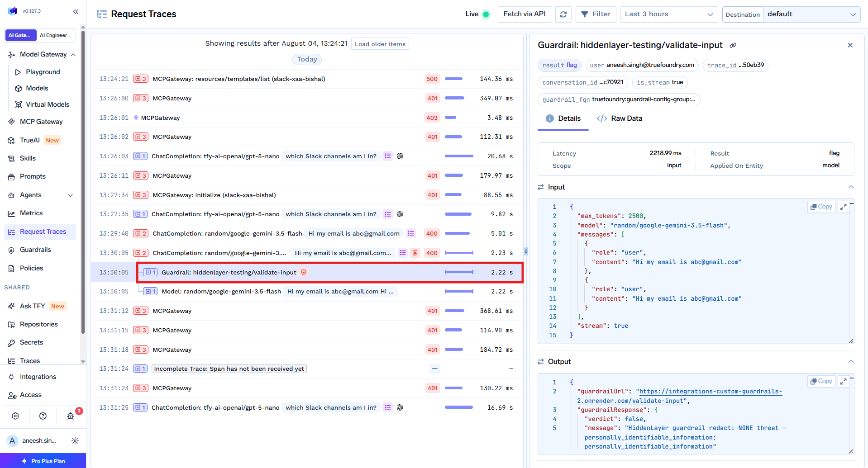Open Skills in sidebar
This screenshot has height=468, width=868.
point(28,158)
